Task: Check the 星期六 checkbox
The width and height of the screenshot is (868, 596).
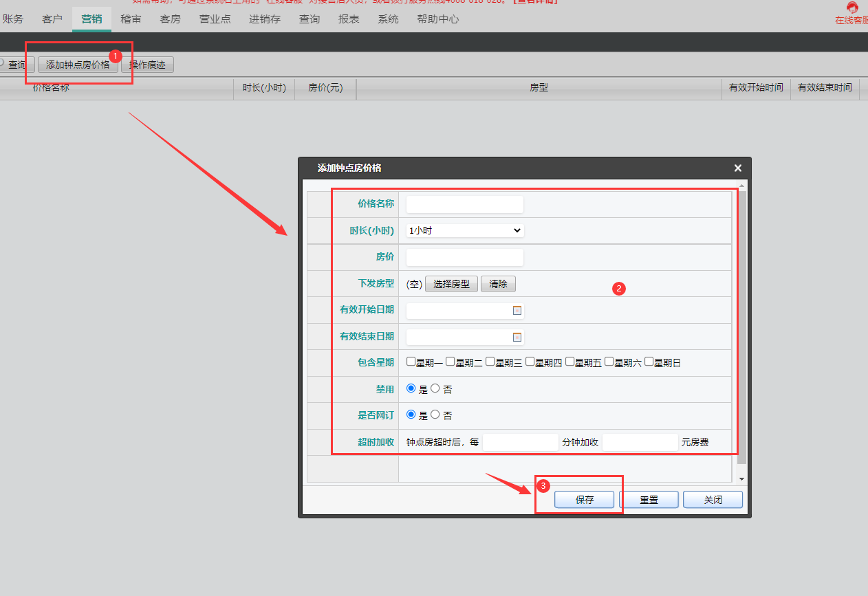Action: pyautogui.click(x=609, y=362)
